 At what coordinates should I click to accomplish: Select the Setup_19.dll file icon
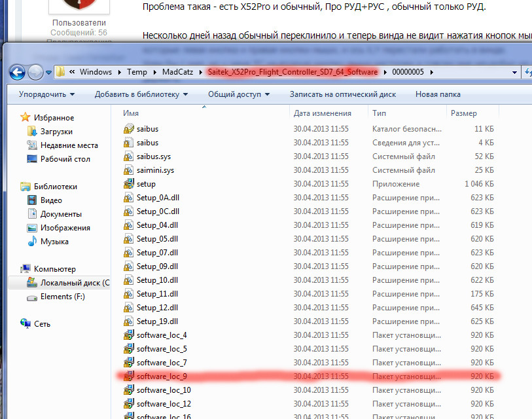tap(129, 321)
